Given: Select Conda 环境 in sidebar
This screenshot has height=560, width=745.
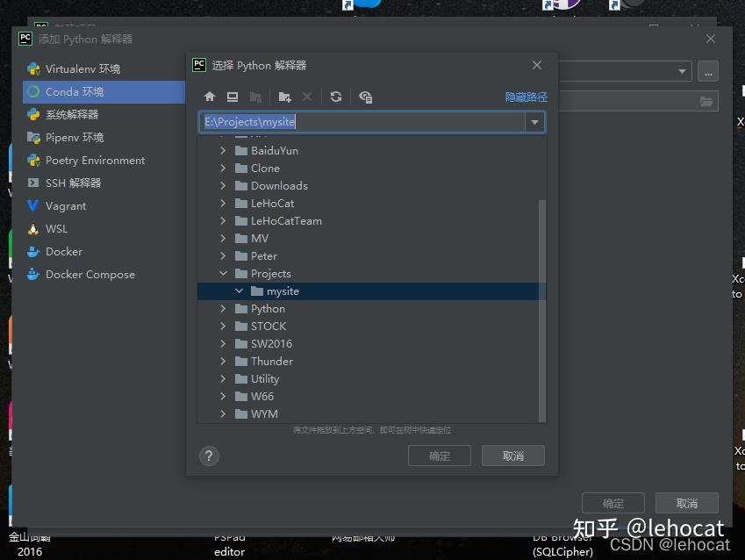Looking at the screenshot, I should (x=104, y=92).
